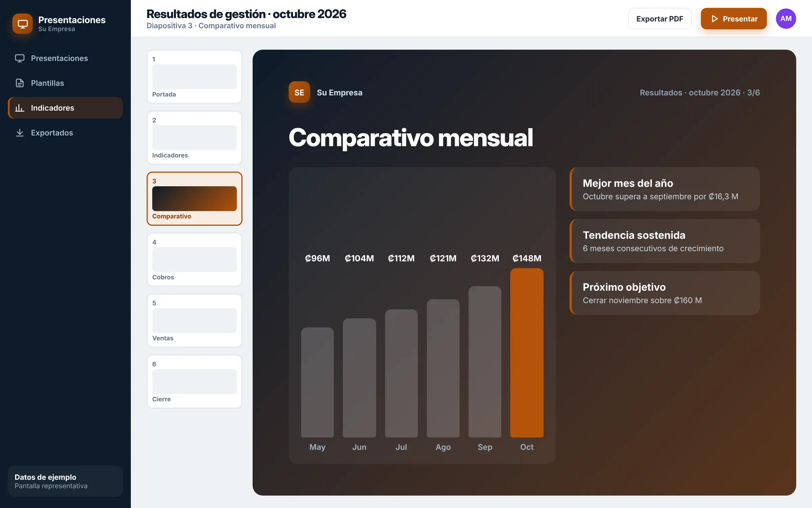Click the ₡121M value label
The width and height of the screenshot is (812, 508).
[x=443, y=258]
